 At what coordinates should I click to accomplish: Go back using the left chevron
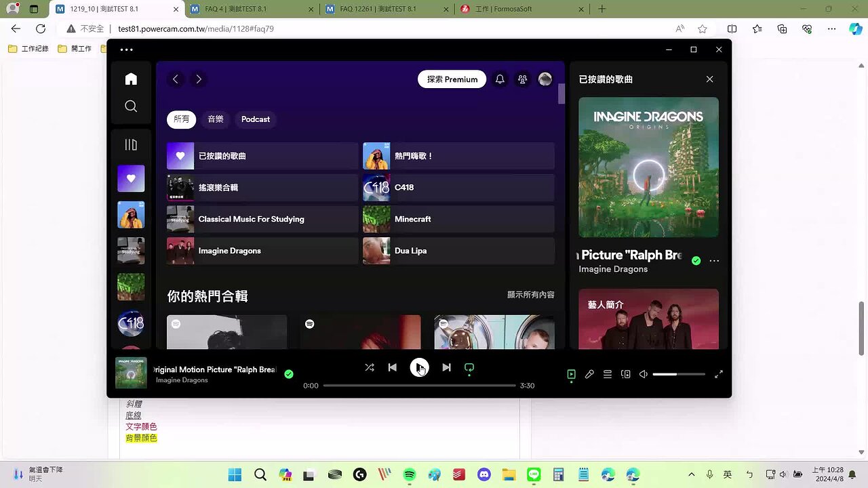click(x=176, y=79)
